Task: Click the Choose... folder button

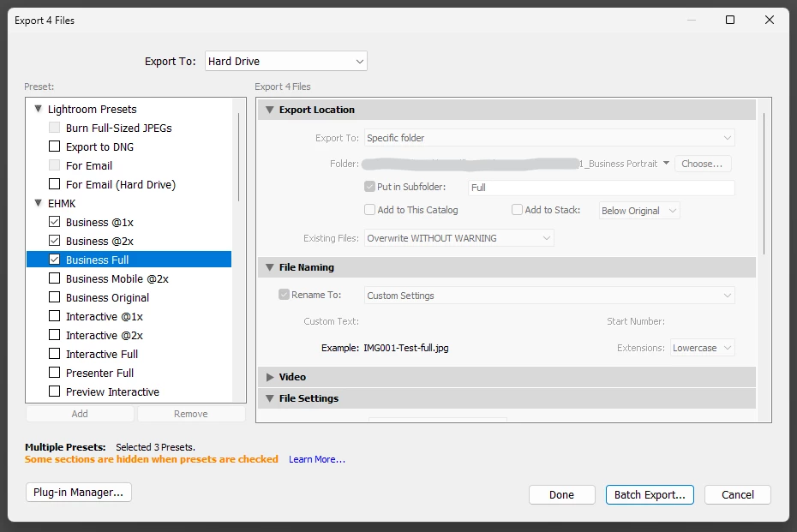Action: [x=703, y=164]
